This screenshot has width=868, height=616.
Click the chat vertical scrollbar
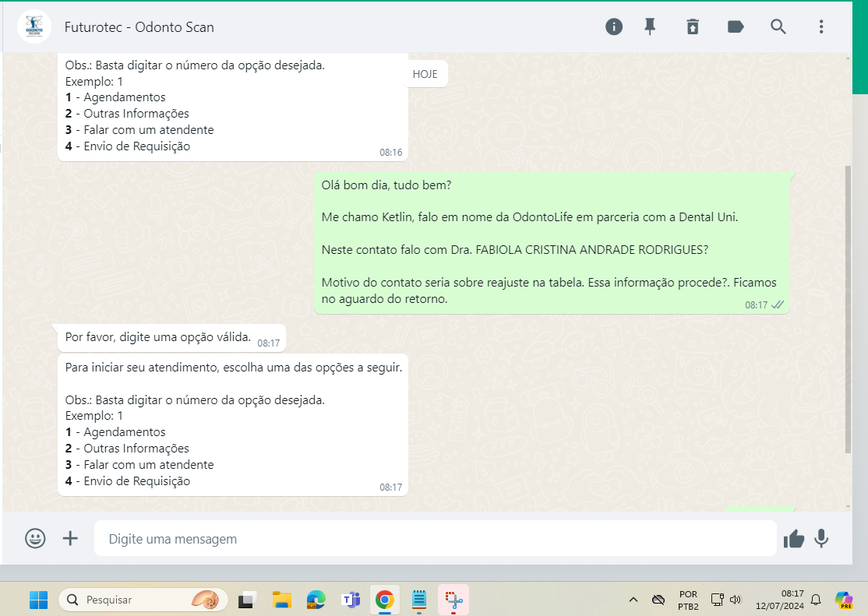pyautogui.click(x=848, y=310)
